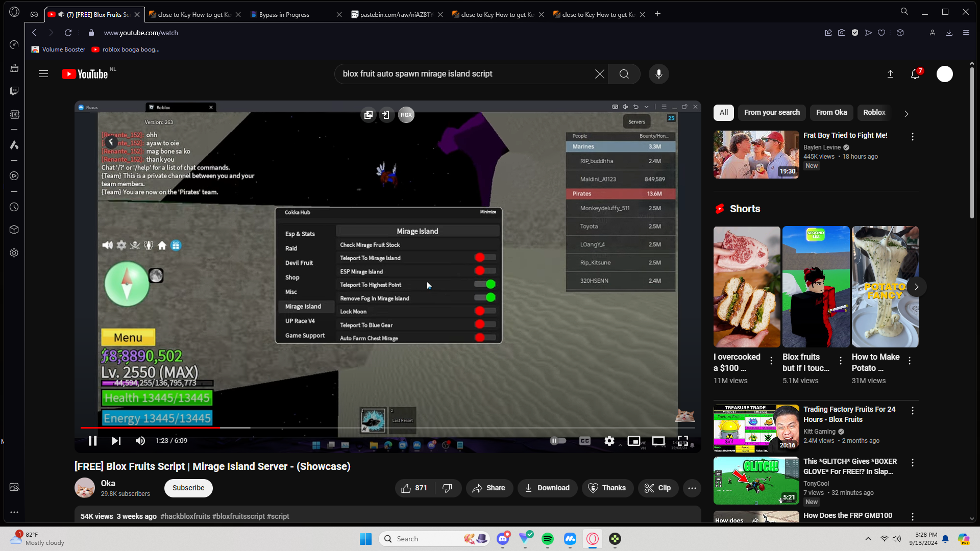Open browser settings gear in the sidebar
Viewport: 980px width, 551px height.
coord(14,253)
